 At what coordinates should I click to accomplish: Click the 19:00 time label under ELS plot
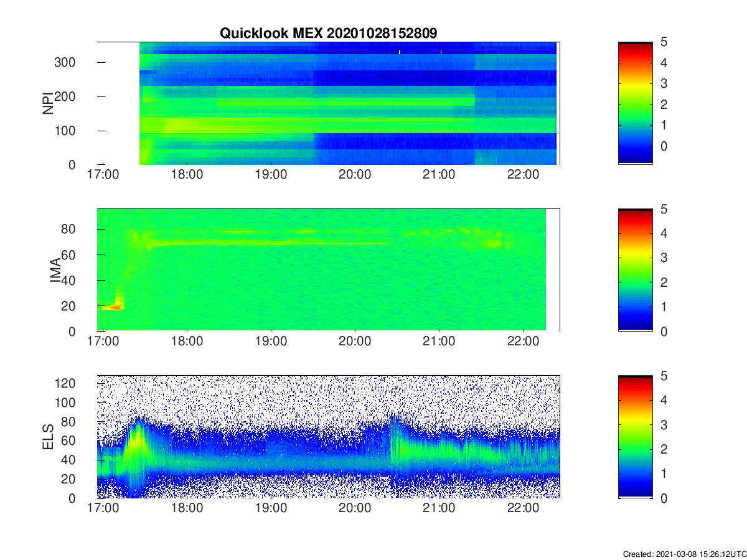(x=271, y=508)
